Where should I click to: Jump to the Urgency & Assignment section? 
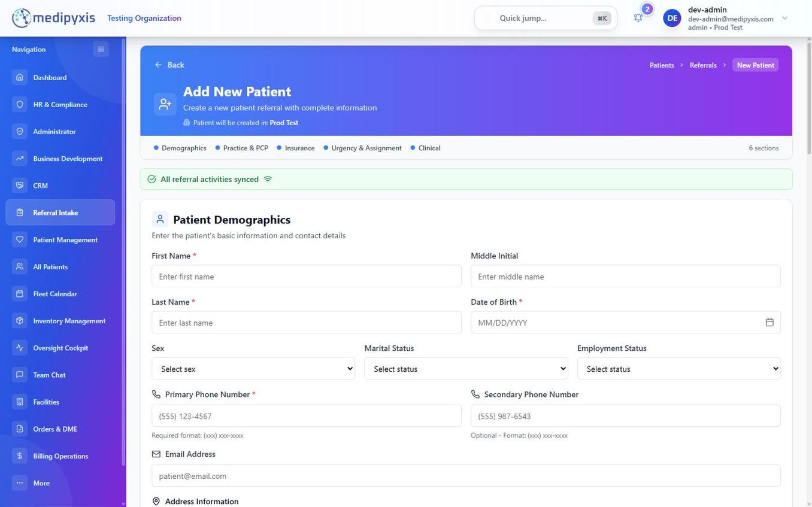click(x=362, y=148)
